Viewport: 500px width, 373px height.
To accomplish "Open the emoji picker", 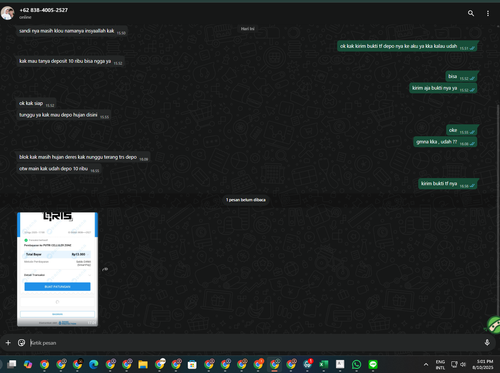I will pyautogui.click(x=21, y=343).
